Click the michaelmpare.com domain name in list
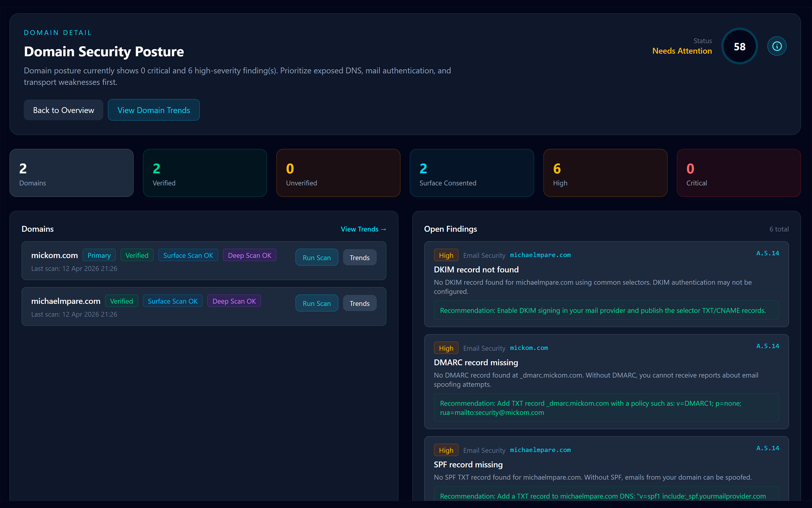 coord(66,301)
